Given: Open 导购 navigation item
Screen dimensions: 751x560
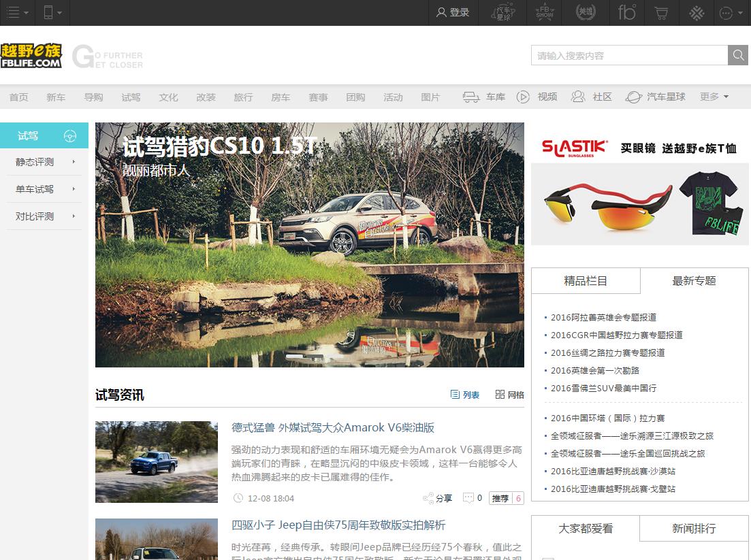Looking at the screenshot, I should click(93, 97).
